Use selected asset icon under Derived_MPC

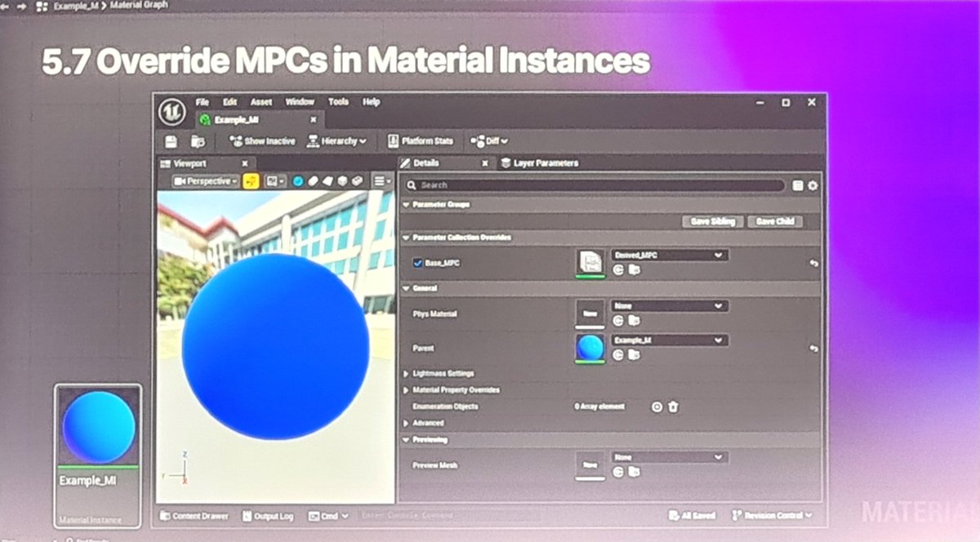tap(618, 270)
